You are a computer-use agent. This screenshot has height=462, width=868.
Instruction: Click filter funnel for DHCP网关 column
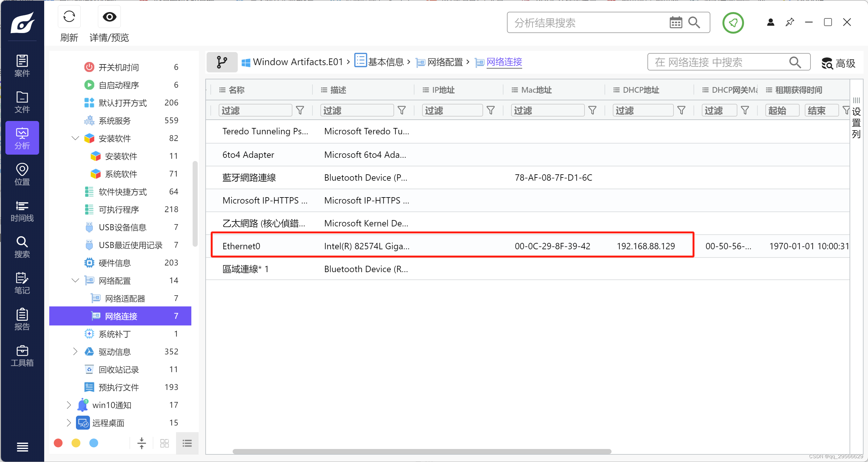tap(745, 110)
